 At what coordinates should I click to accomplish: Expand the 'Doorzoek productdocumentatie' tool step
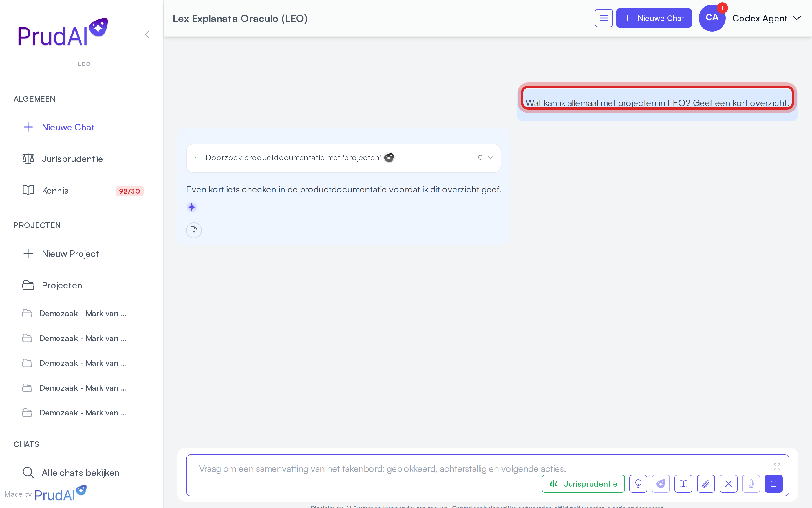pyautogui.click(x=344, y=158)
